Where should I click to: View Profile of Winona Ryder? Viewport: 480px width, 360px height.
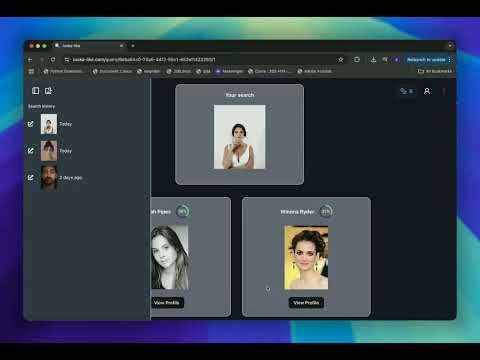(306, 303)
